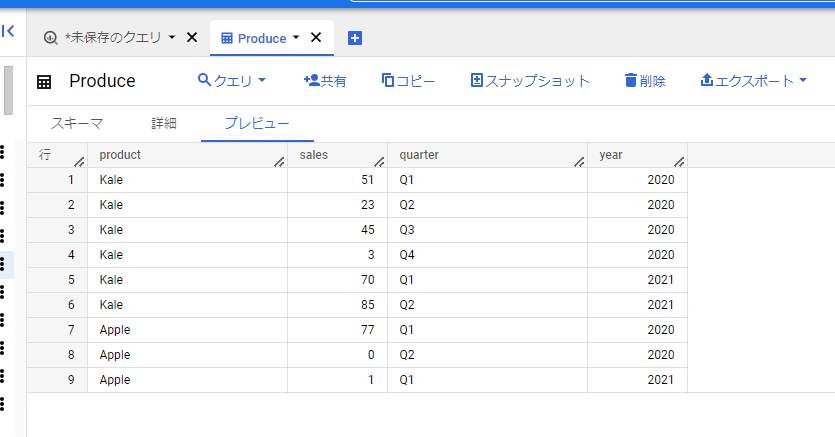Switch to the Schema (スキーマ) tab
Image resolution: width=835 pixels, height=437 pixels.
77,123
